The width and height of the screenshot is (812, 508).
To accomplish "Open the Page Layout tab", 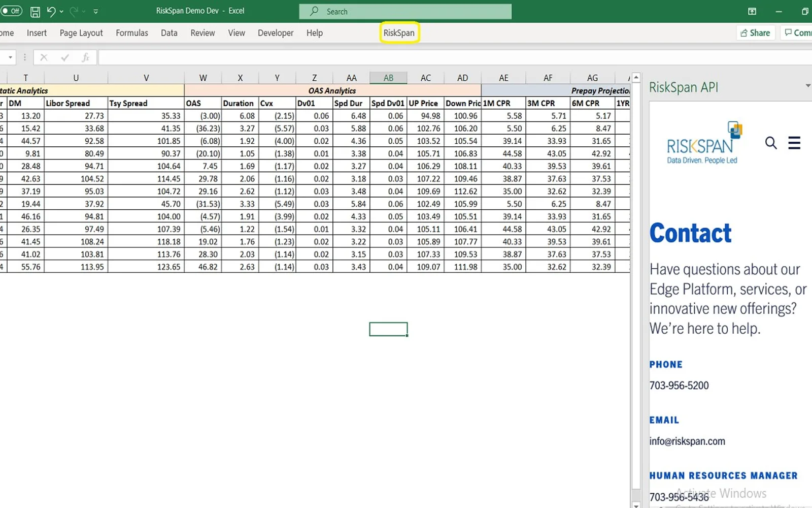I will click(81, 33).
